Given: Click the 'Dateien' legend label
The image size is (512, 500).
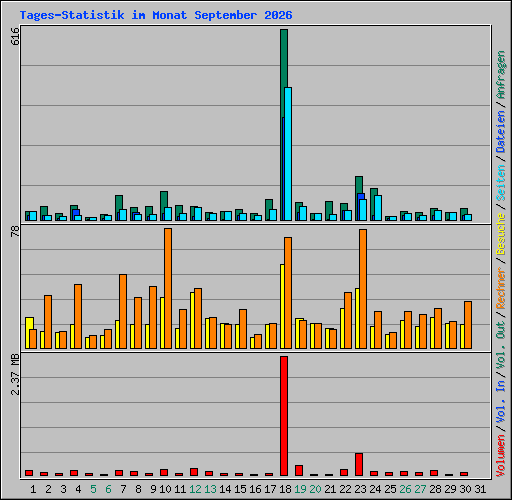Looking at the screenshot, I should coord(501,132).
